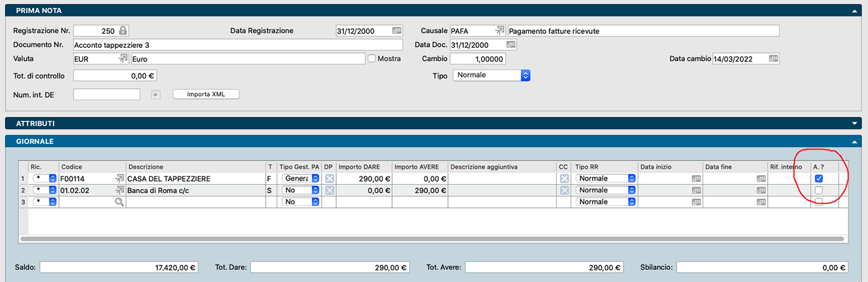Click the Valuta EUR lookup arrow
Viewport: 868px width, 282px height.
tap(123, 59)
